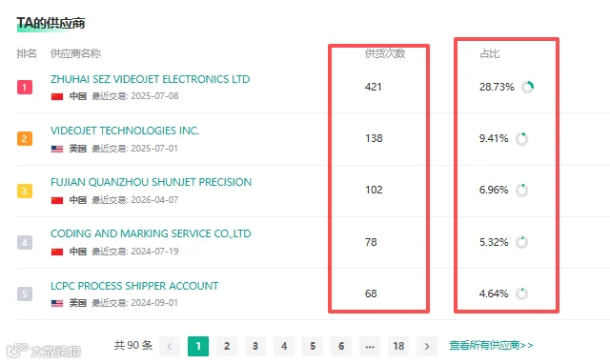The height and width of the screenshot is (364, 610).
Task: Click the 6.96% donut chart icon
Action: 521,191
